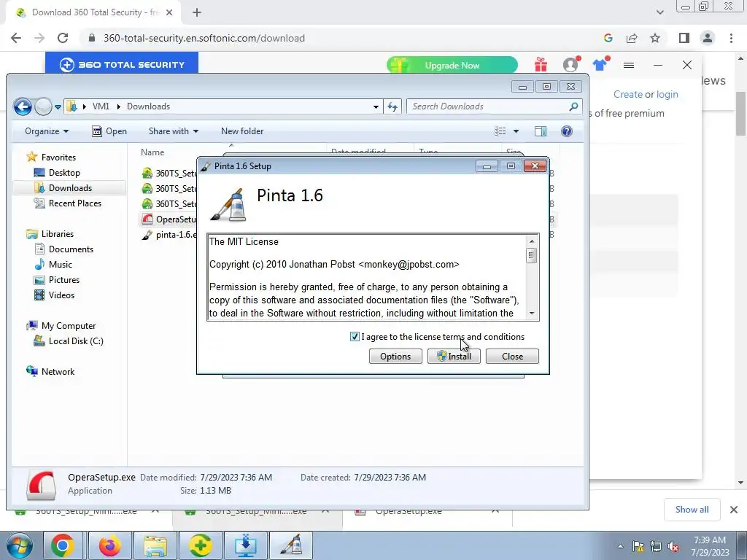
Task: Bookmark this page star icon
Action: point(655,38)
